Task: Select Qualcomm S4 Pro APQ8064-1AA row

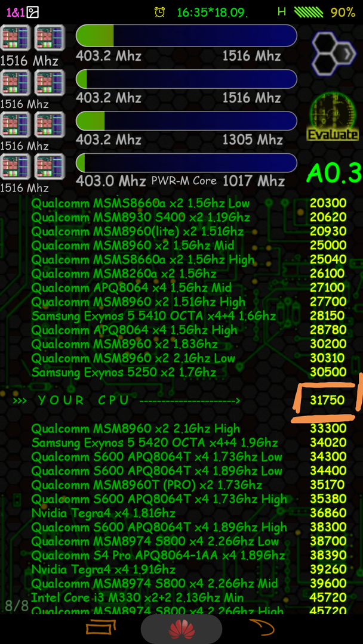Action: [x=189, y=555]
